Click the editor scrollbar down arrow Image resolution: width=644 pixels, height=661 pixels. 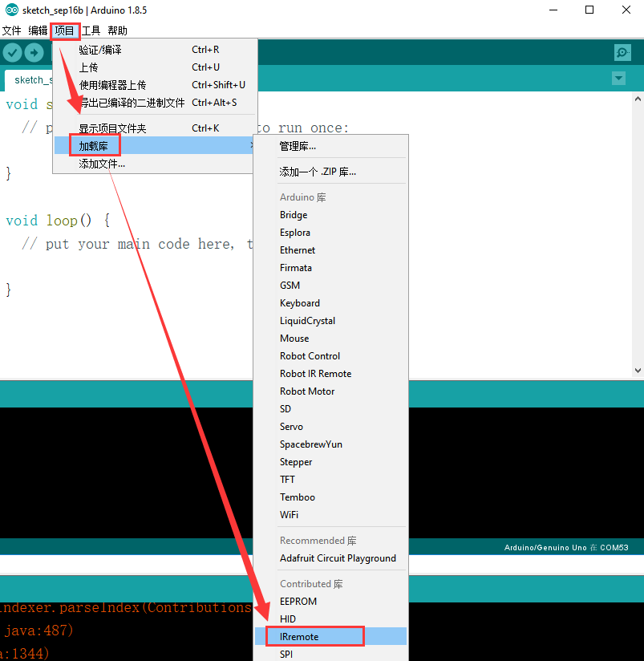638,371
